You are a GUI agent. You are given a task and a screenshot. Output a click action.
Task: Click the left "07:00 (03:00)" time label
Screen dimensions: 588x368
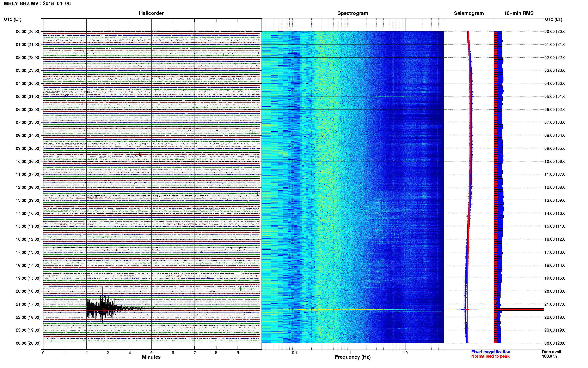pyautogui.click(x=28, y=122)
